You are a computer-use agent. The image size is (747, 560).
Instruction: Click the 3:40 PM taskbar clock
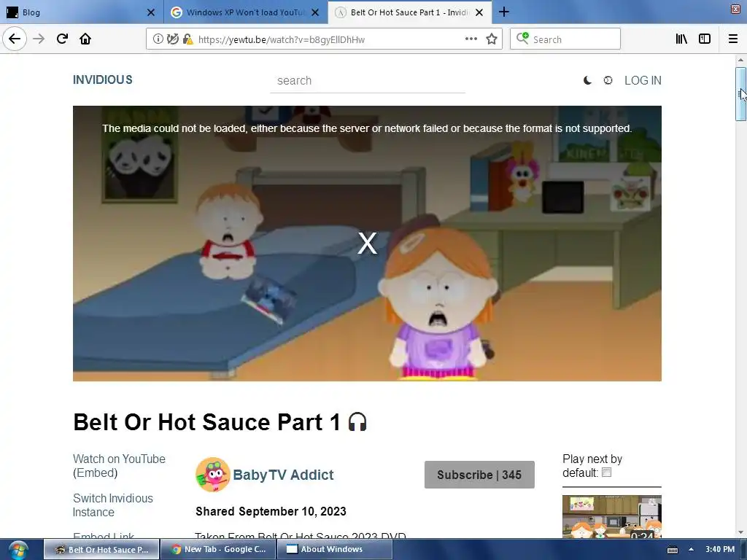pos(720,550)
